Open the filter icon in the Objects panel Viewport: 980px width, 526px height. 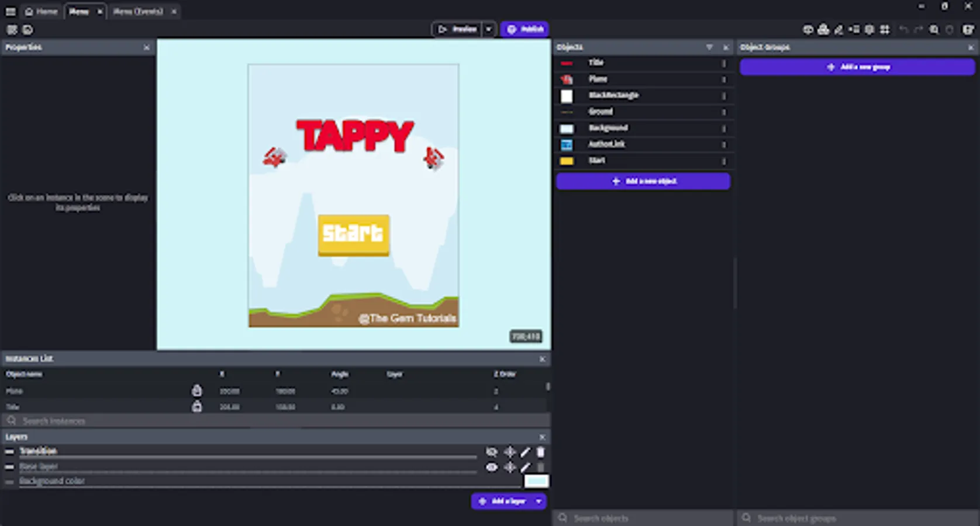[x=710, y=47]
